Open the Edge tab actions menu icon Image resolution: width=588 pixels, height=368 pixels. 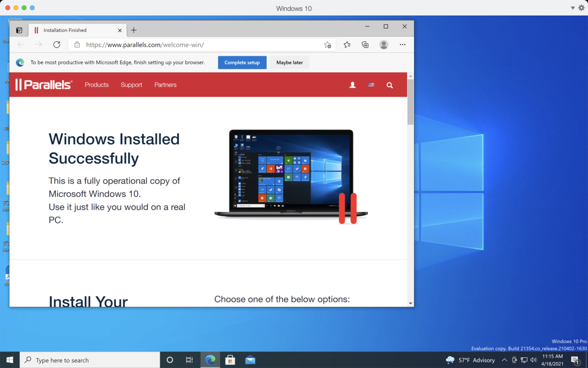click(19, 30)
